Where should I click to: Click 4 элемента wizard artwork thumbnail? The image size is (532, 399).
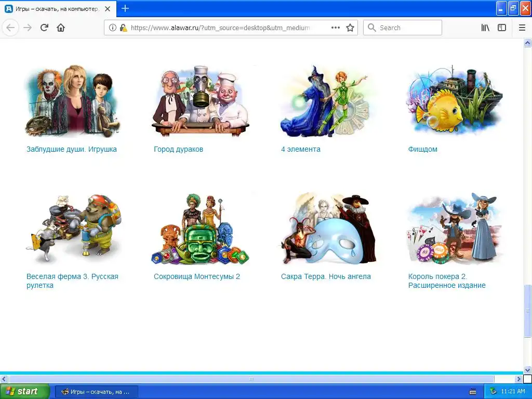[x=325, y=101]
